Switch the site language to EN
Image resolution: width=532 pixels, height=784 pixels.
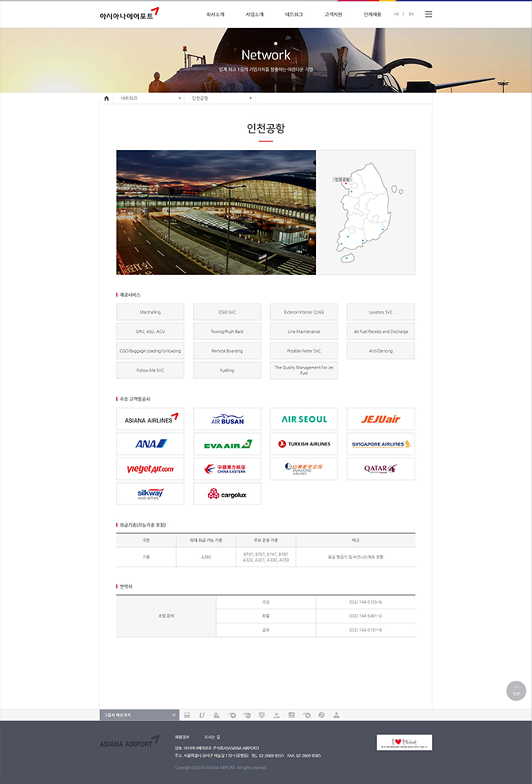click(411, 14)
